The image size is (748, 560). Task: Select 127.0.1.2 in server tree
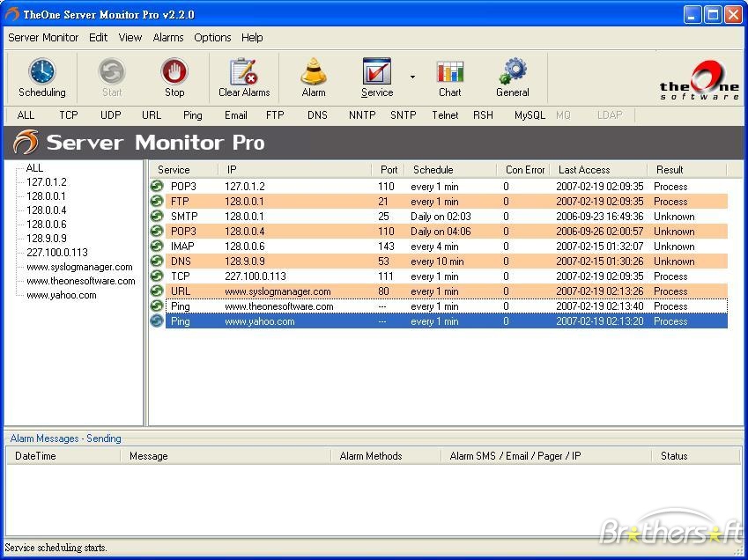[47, 182]
